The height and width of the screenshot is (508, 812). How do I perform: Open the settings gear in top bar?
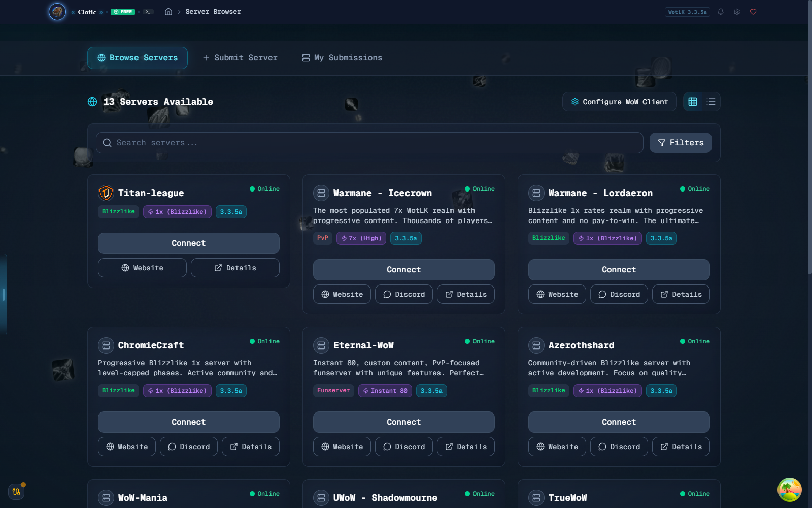click(736, 11)
